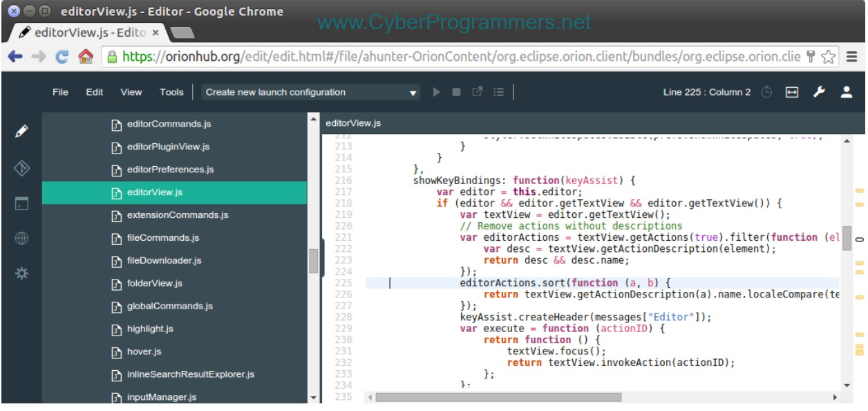Click the editor vertical scrollbar thumb

847,239
